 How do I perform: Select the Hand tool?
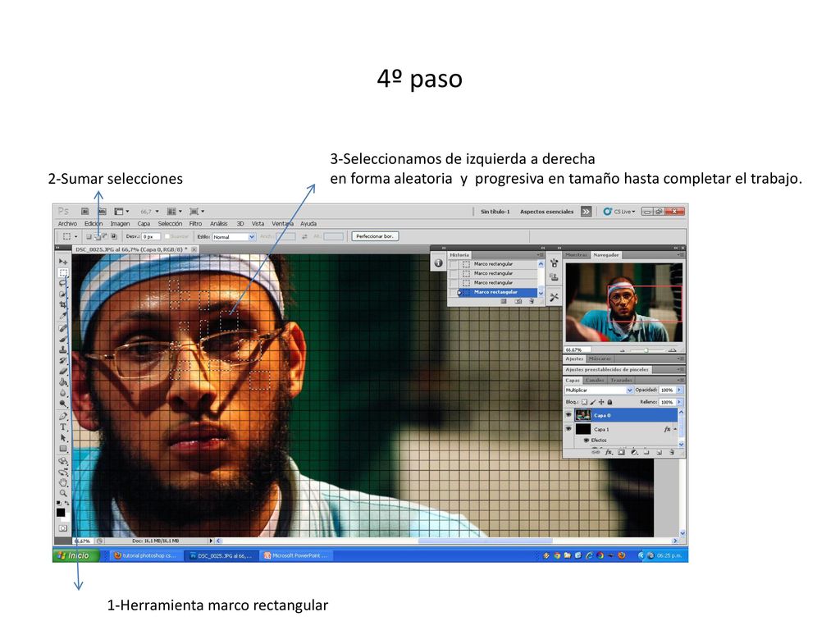tap(62, 482)
